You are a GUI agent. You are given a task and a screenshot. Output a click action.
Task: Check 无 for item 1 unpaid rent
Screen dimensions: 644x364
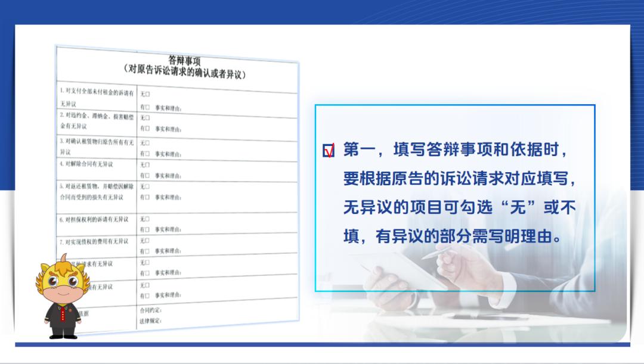point(147,95)
